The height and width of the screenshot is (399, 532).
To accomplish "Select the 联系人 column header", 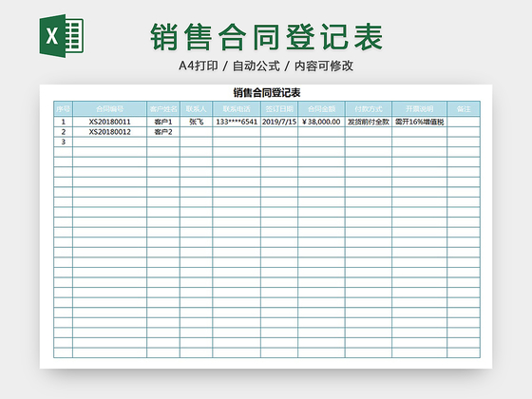I will pos(196,109).
